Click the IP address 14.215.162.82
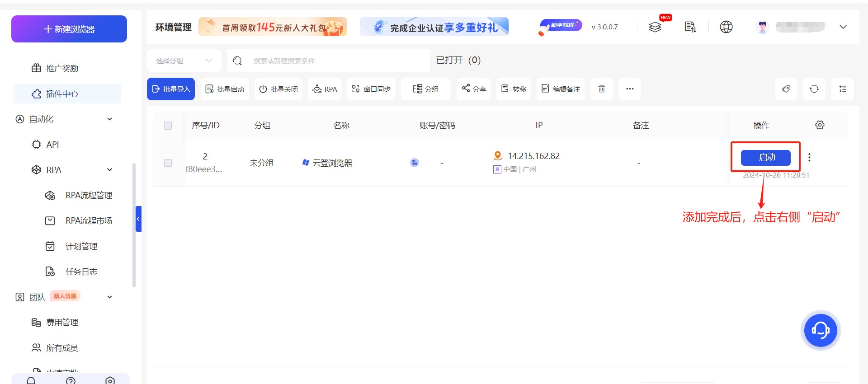The height and width of the screenshot is (384, 868). [533, 156]
